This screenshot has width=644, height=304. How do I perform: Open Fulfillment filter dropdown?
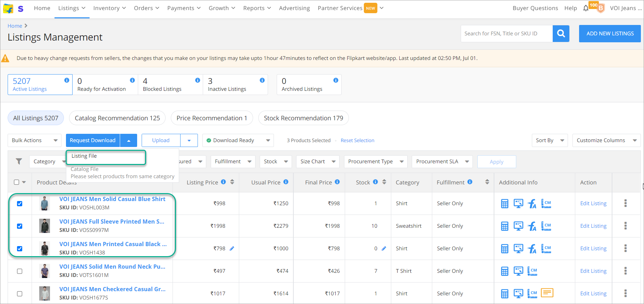coord(233,162)
